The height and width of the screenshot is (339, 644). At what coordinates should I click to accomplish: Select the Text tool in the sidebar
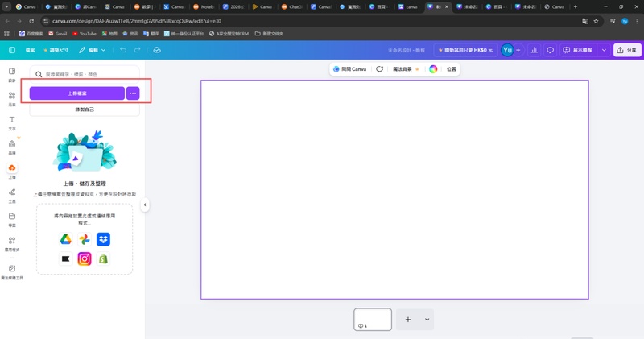click(x=12, y=123)
